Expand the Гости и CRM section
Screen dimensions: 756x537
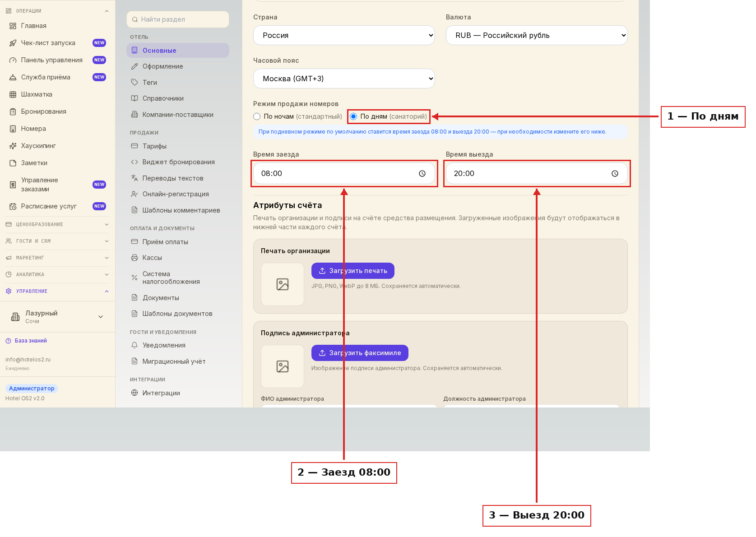[57, 241]
